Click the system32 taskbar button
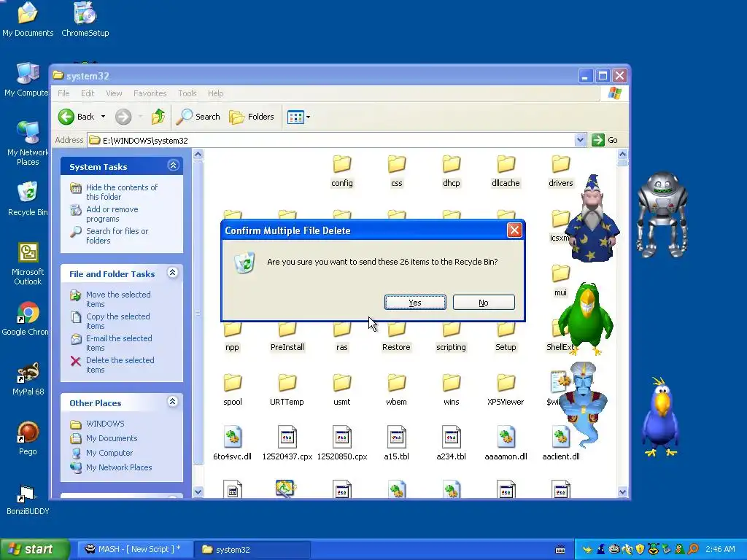Image resolution: width=747 pixels, height=560 pixels. [x=252, y=549]
